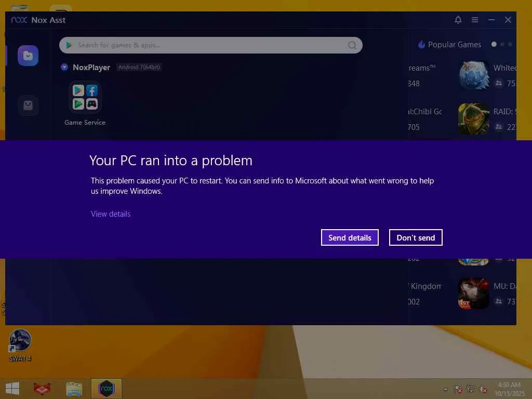Viewport: 532px width, 399px height.
Task: Select the purple top sidebar icon in Nox Asst
Action: click(x=28, y=56)
